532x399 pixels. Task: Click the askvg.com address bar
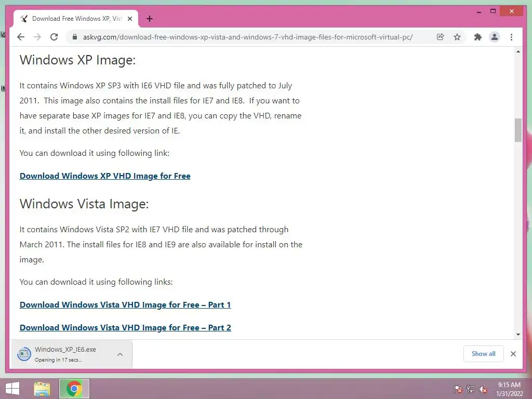point(248,37)
